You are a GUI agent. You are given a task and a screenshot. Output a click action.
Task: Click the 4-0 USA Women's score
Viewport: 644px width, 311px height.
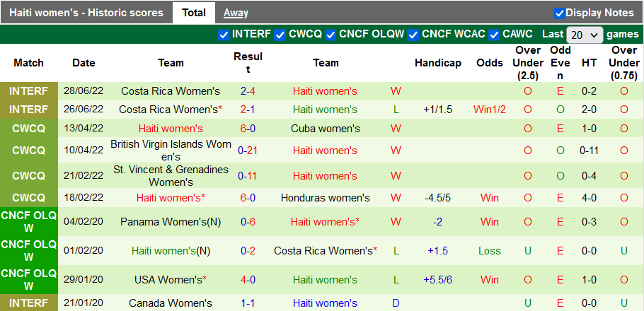248,280
